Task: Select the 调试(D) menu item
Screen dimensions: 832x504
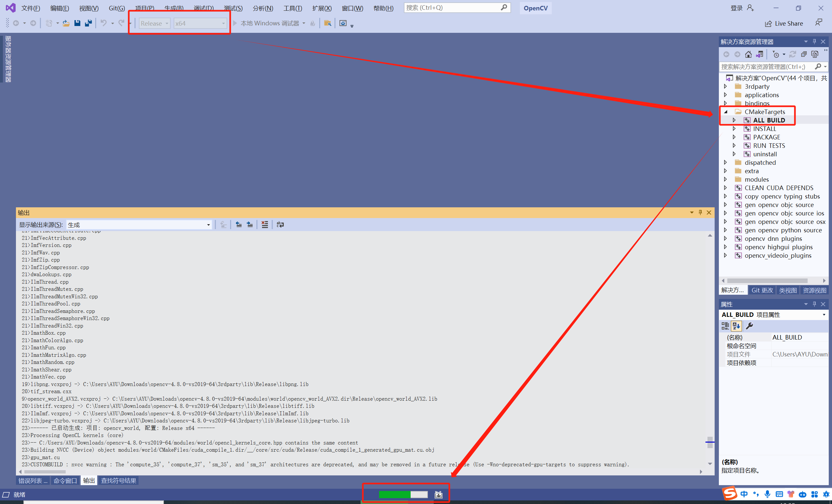Action: [x=203, y=8]
